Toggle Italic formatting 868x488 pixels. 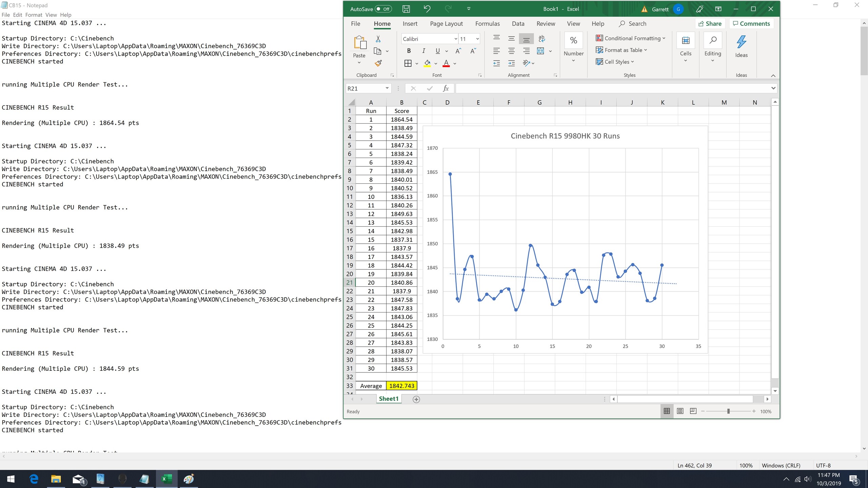coord(423,51)
